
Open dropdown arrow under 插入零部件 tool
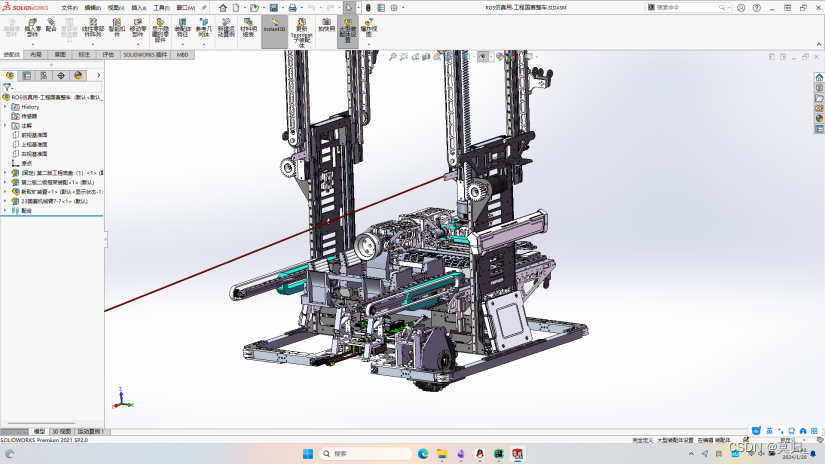(x=33, y=44)
